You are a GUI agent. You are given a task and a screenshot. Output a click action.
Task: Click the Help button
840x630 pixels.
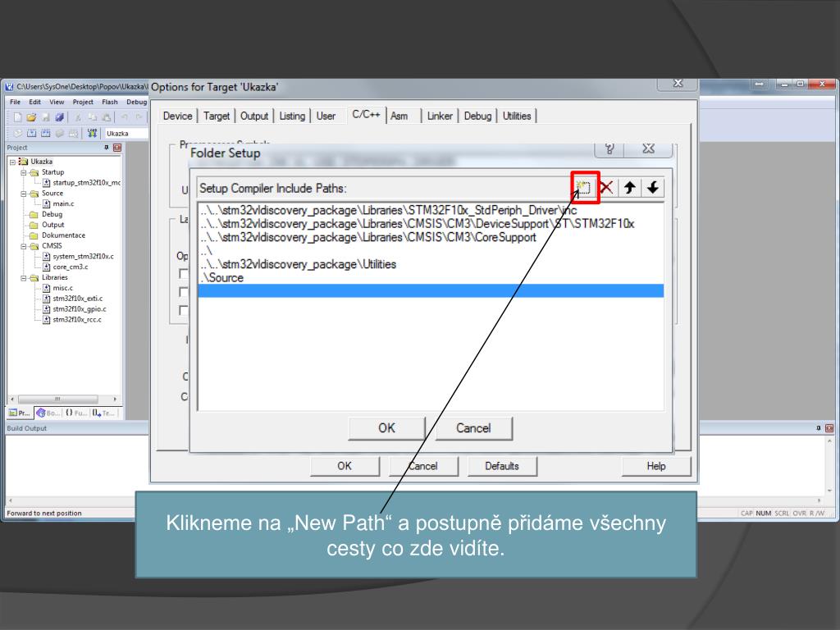(x=656, y=466)
